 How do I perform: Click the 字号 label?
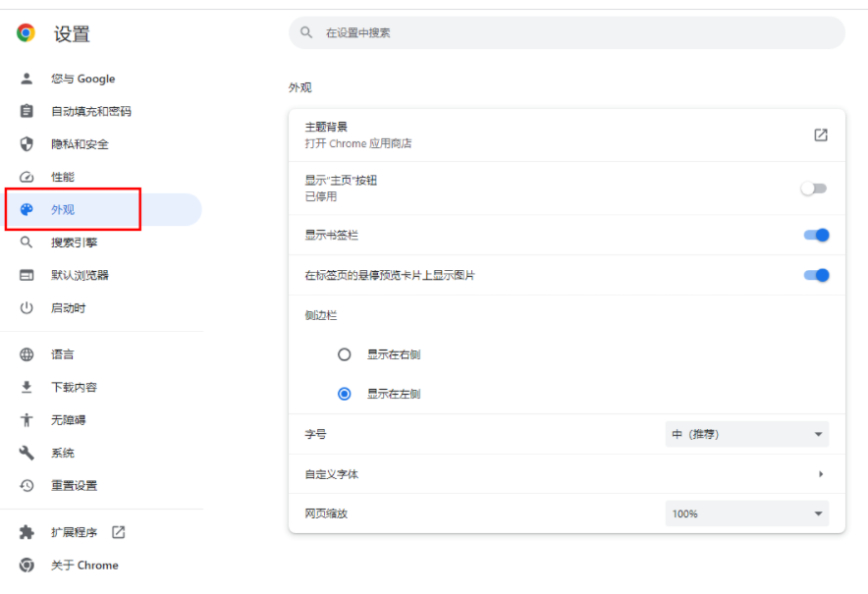tap(315, 434)
